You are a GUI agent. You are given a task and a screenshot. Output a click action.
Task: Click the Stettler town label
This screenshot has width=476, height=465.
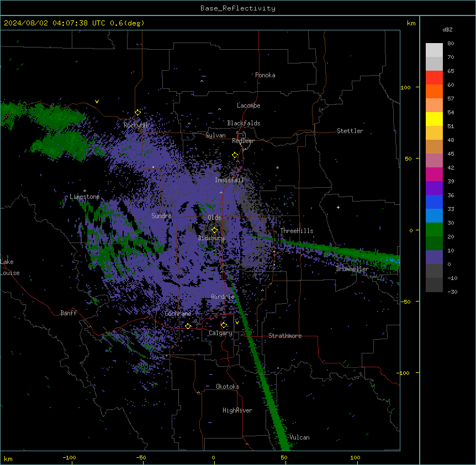350,131
